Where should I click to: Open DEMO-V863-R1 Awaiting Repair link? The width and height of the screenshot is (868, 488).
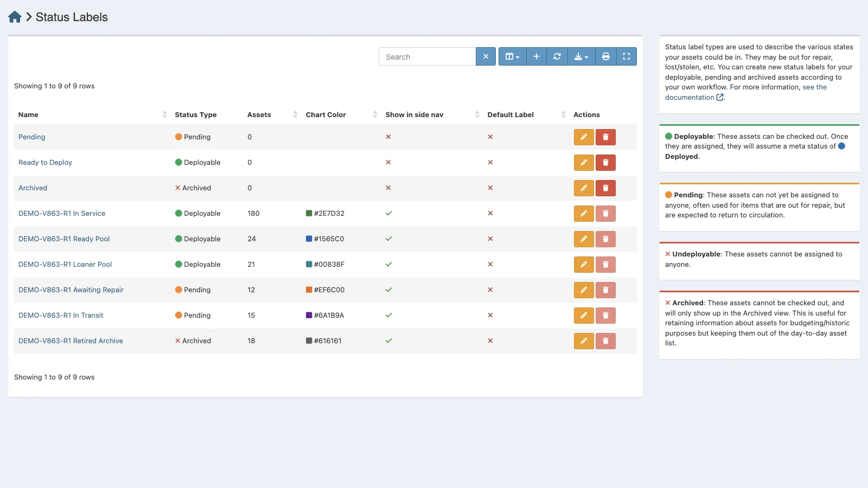click(71, 290)
